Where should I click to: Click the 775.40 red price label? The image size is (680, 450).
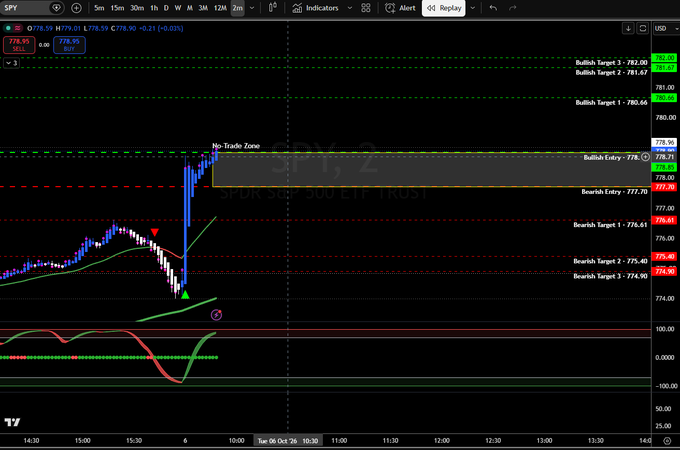pos(664,257)
